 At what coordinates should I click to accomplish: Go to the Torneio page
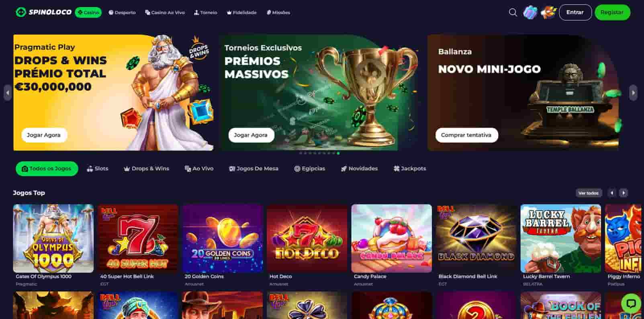click(x=206, y=12)
